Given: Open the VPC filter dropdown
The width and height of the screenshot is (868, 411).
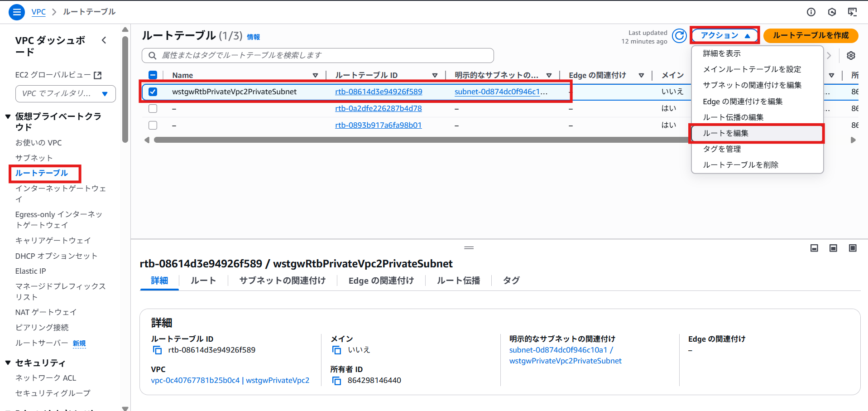Looking at the screenshot, I should point(66,94).
